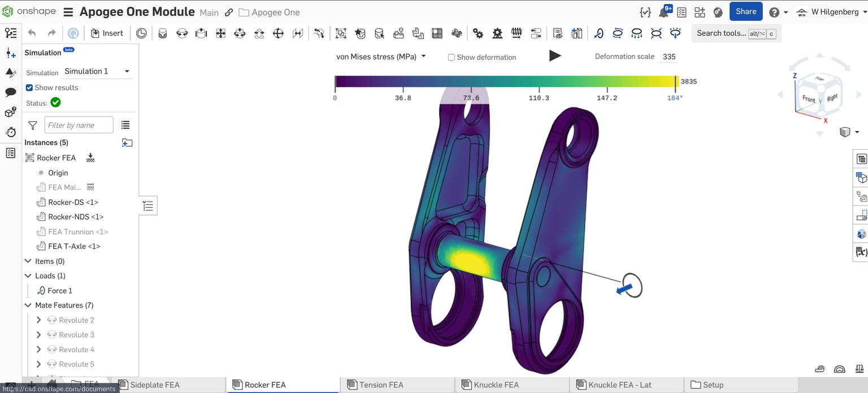Image resolution: width=868 pixels, height=393 pixels.
Task: Enable the Show deformation checkbox
Action: click(451, 57)
